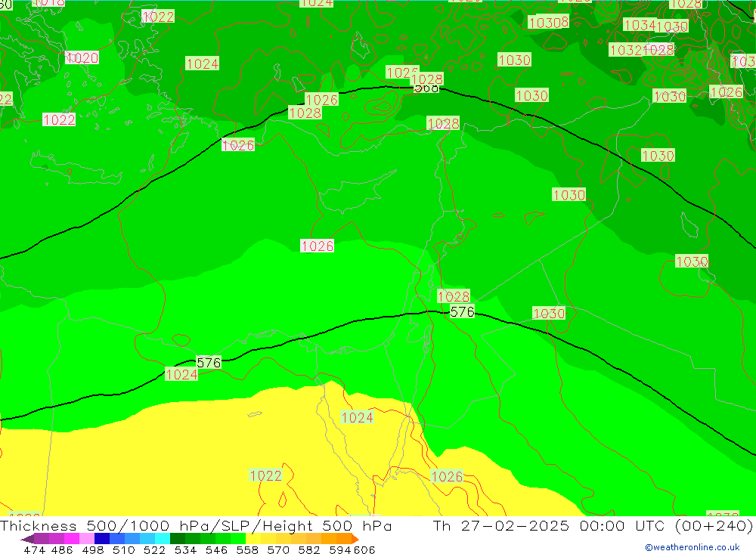756x554 pixels.
Task: Click the '1024' label just below the left 576
Action: click(181, 375)
